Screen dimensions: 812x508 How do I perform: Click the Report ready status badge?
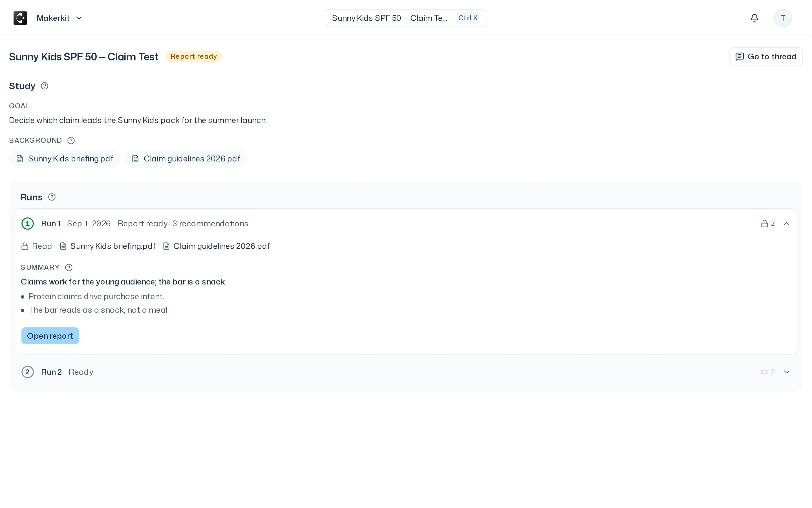click(x=194, y=56)
